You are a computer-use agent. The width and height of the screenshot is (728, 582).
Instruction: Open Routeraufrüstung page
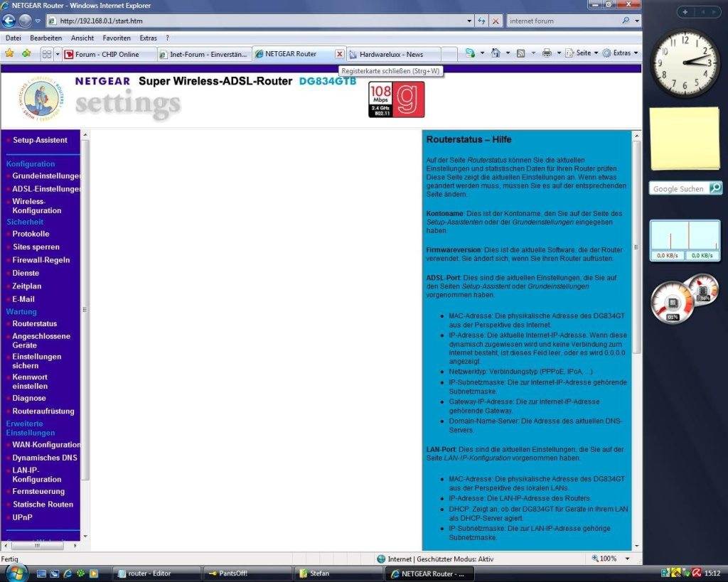[43, 411]
